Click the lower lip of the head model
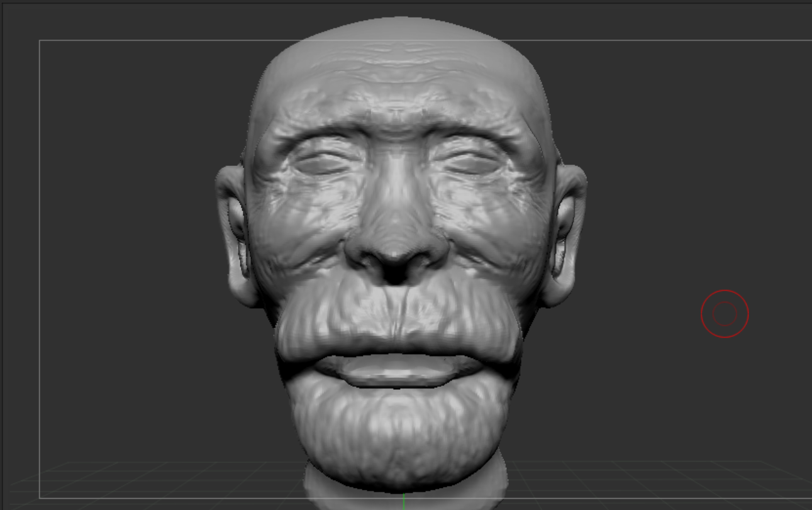 [399, 370]
